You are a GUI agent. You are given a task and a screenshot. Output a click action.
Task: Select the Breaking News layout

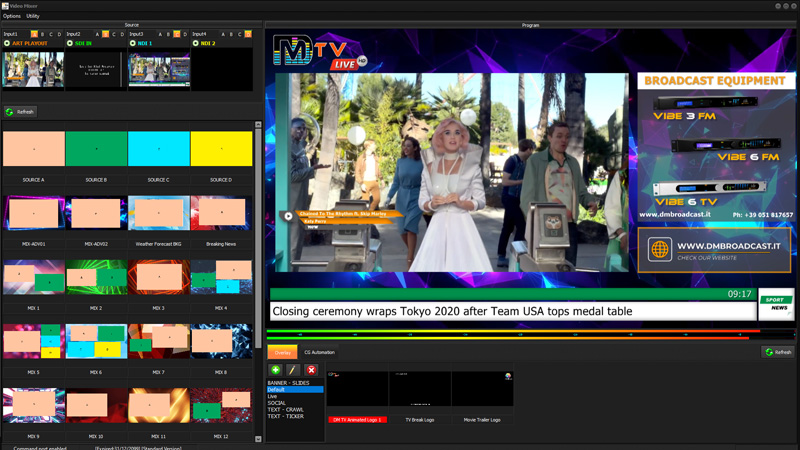221,213
